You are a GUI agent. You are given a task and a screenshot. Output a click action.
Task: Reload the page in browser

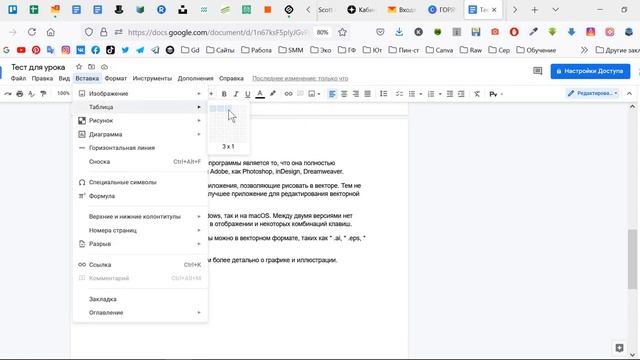(32, 32)
